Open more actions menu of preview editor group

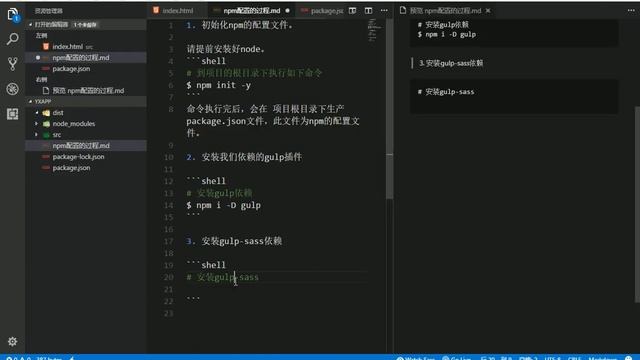pyautogui.click(x=631, y=11)
